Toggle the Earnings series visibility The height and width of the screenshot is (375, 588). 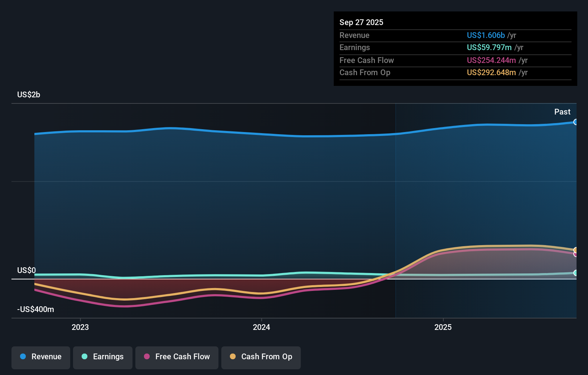(103, 357)
